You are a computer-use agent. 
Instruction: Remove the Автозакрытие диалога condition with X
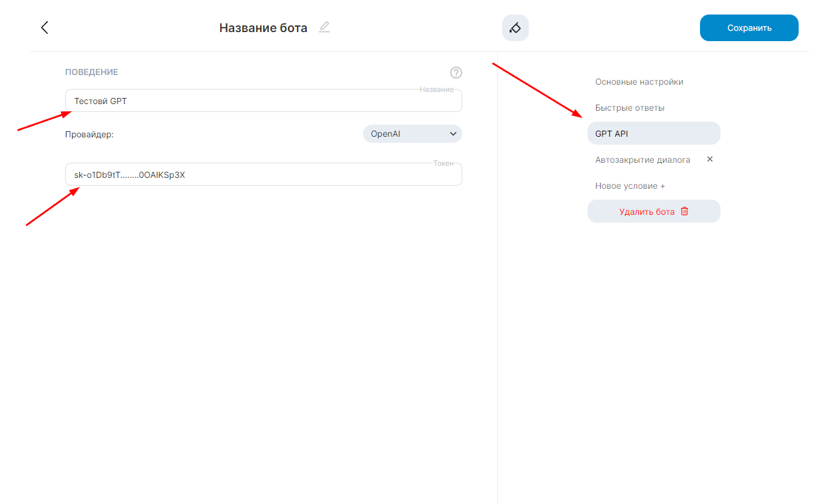710,159
